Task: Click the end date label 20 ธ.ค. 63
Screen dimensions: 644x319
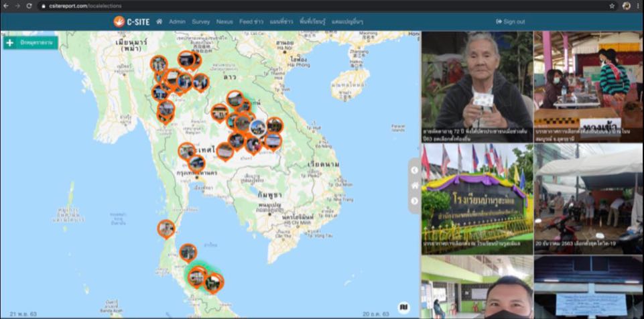Action: coord(376,314)
